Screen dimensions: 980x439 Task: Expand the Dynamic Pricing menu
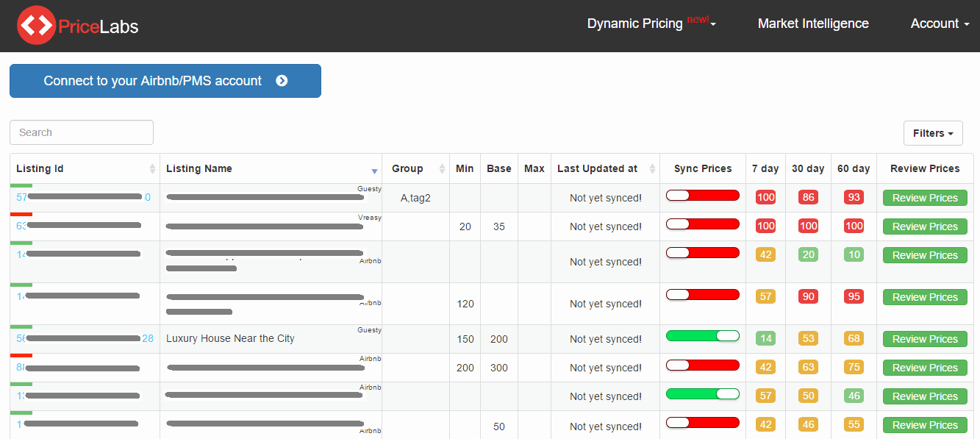pyautogui.click(x=651, y=24)
